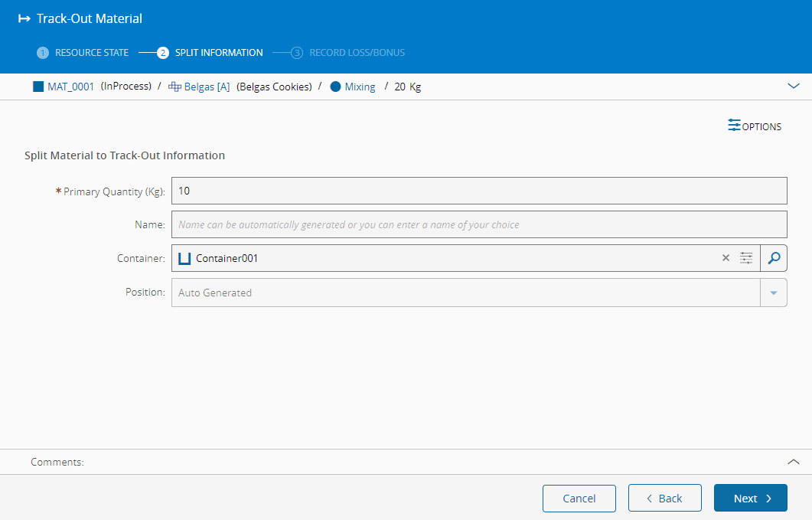
Task: Click the Container search magnifier icon
Action: (774, 258)
